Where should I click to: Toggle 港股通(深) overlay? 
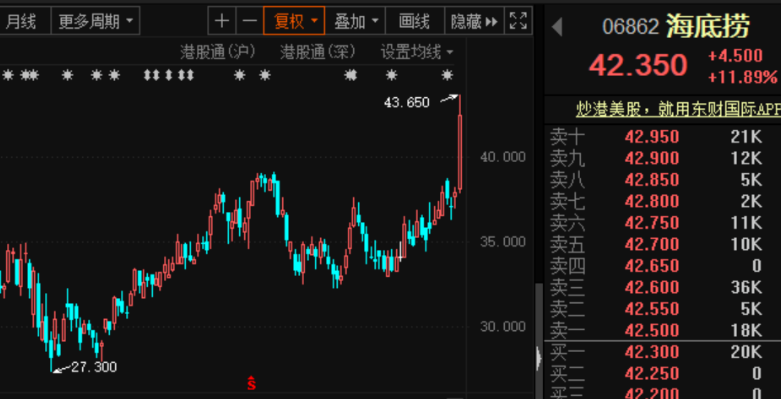click(x=317, y=52)
